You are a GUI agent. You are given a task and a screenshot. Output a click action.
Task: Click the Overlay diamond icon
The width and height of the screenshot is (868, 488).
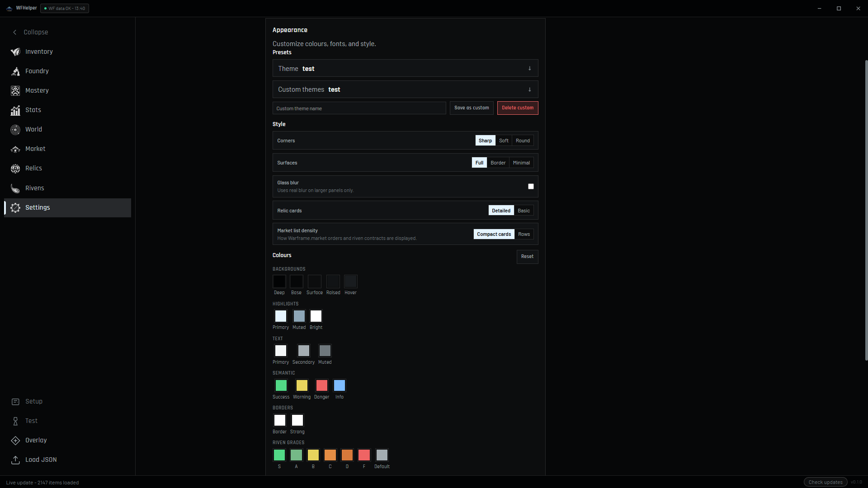(15, 440)
